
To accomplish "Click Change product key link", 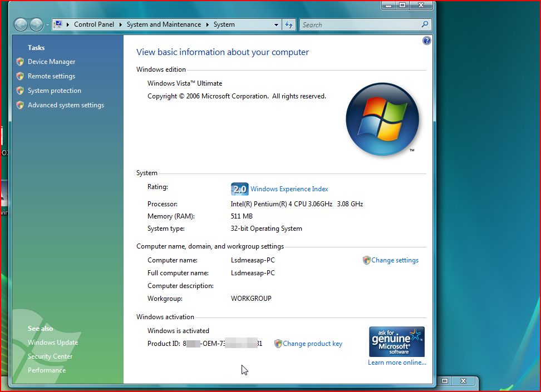I will tap(313, 344).
